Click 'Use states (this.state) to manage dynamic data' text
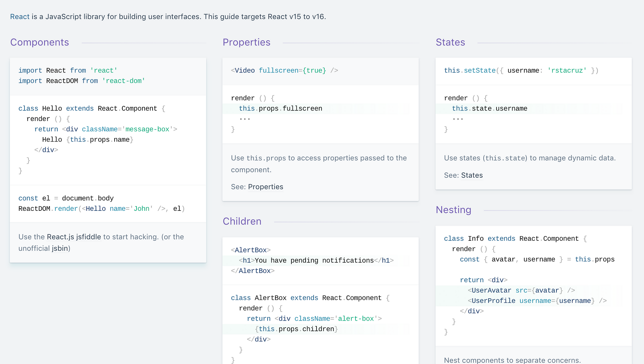644x364 pixels. pyautogui.click(x=530, y=158)
